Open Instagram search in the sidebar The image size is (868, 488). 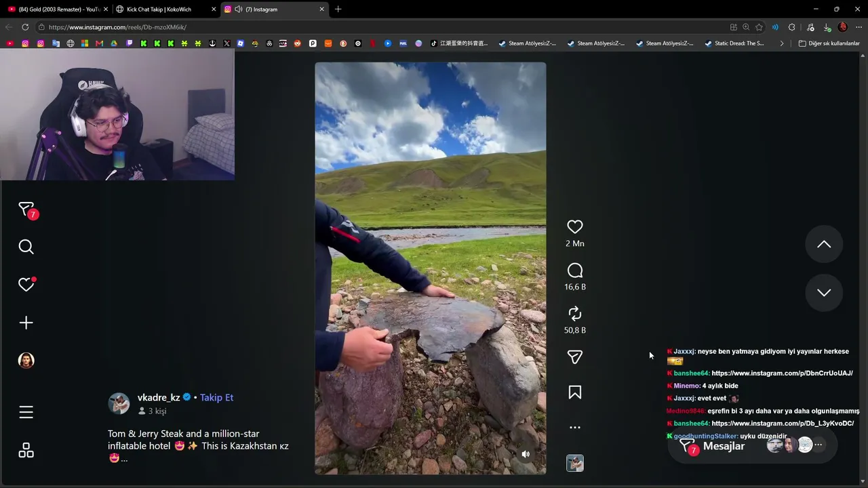point(26,247)
